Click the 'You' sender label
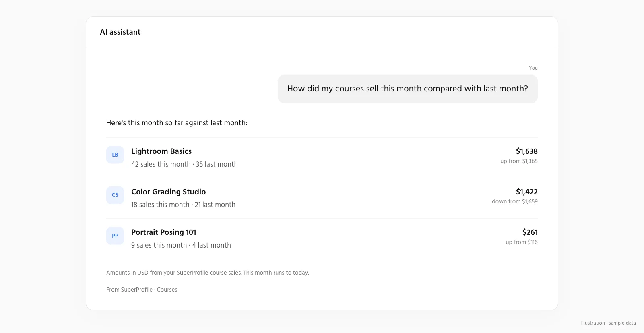This screenshot has width=644, height=333. pyautogui.click(x=533, y=68)
